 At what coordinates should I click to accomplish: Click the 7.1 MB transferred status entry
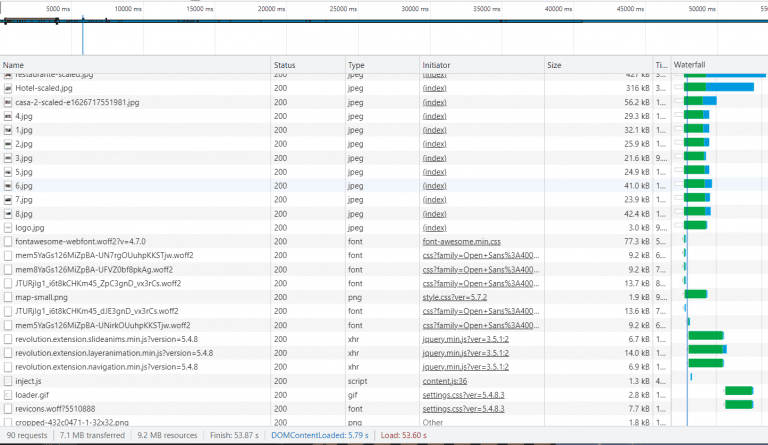[x=92, y=435]
